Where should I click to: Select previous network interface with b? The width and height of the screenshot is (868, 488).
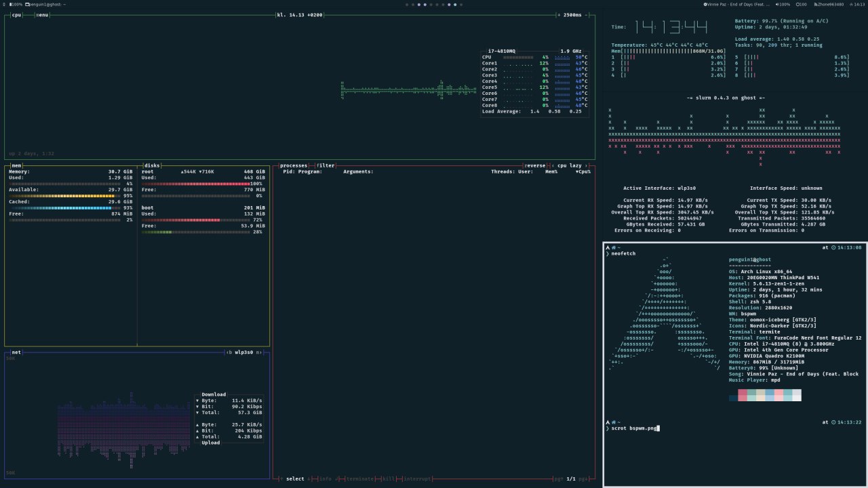(x=230, y=352)
